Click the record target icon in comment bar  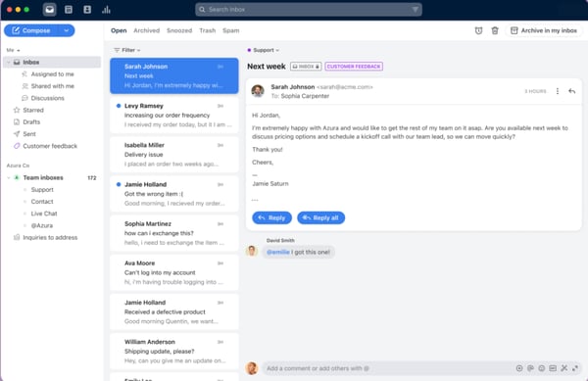tap(519, 368)
